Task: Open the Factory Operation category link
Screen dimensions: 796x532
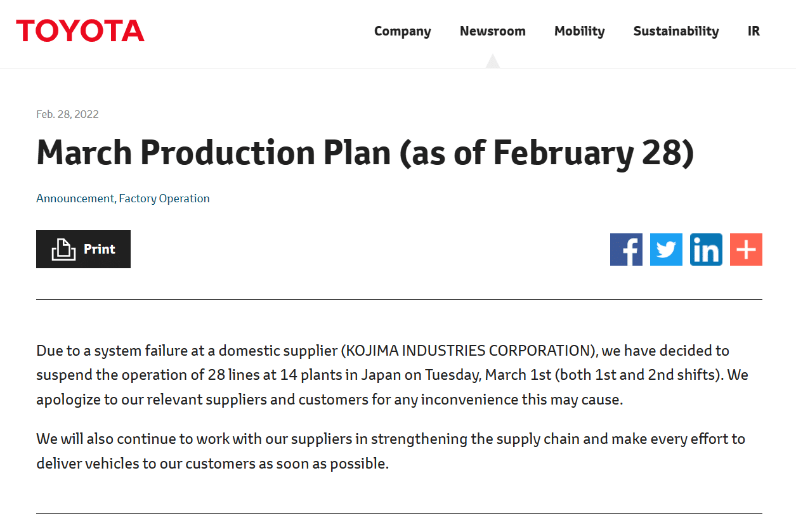Action: [x=164, y=198]
